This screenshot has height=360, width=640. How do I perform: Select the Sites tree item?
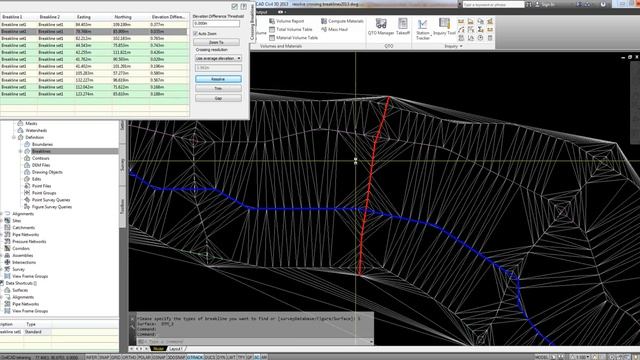coord(17,221)
